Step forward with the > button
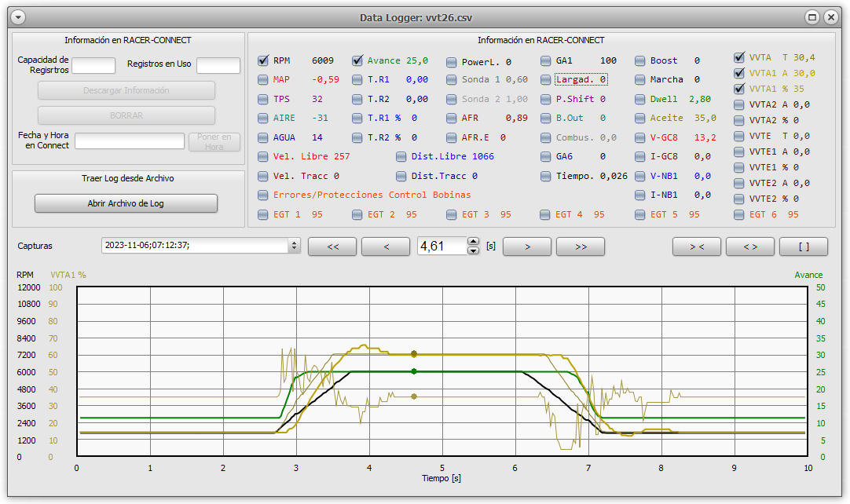Screen dimensions: 850x504 (x=527, y=247)
